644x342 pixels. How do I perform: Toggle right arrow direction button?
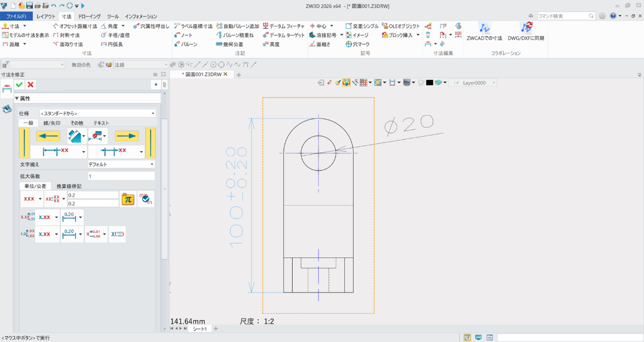(x=126, y=136)
